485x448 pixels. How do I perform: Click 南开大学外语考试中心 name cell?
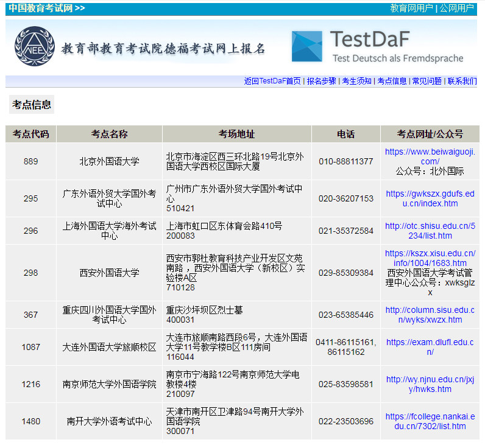click(x=109, y=421)
